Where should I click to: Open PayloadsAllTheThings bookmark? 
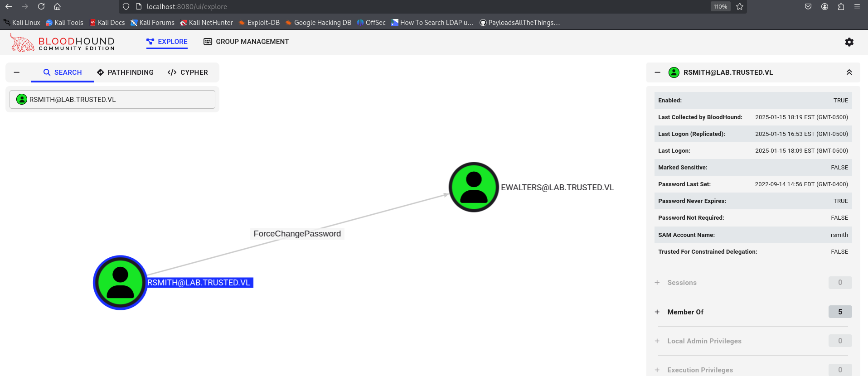click(x=520, y=23)
